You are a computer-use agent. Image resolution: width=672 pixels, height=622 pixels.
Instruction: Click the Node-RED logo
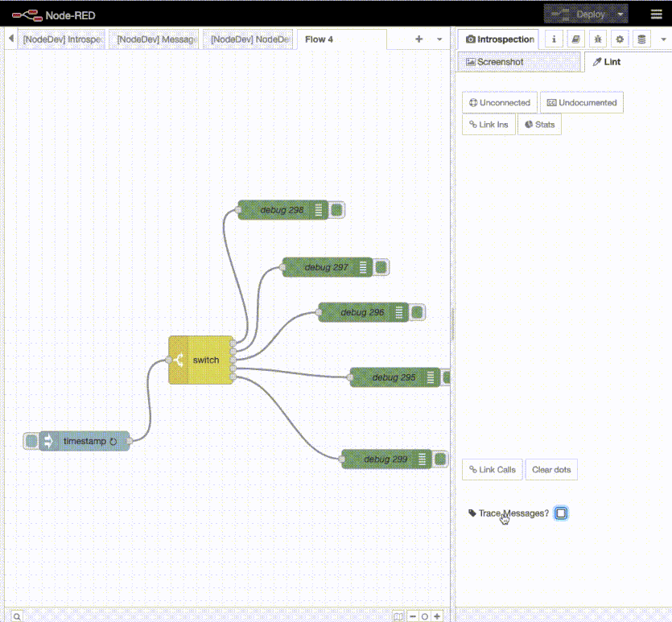pyautogui.click(x=54, y=15)
